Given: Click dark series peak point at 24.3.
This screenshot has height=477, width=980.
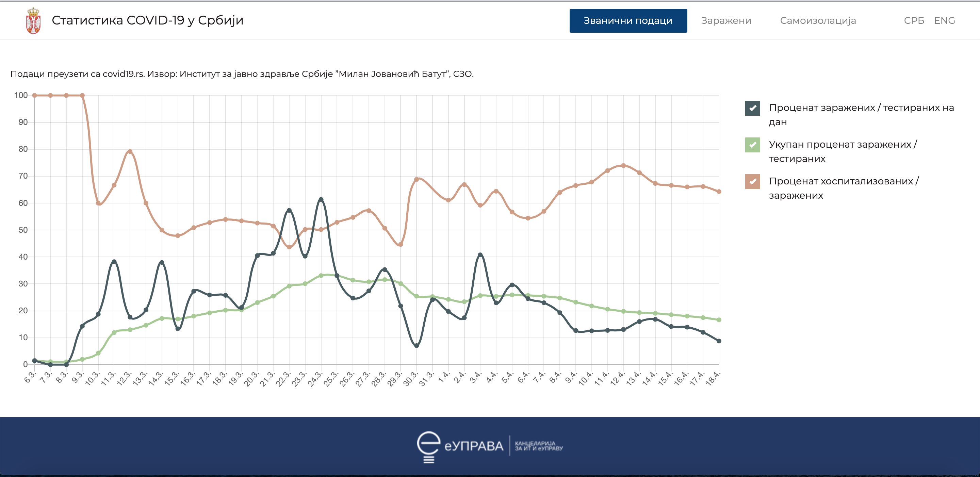Looking at the screenshot, I should click(321, 199).
